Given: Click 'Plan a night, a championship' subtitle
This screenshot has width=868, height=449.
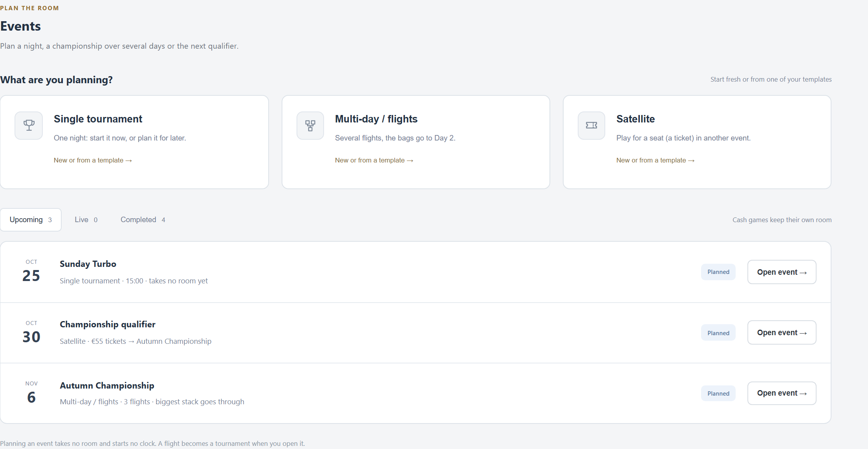Looking at the screenshot, I should [x=119, y=46].
